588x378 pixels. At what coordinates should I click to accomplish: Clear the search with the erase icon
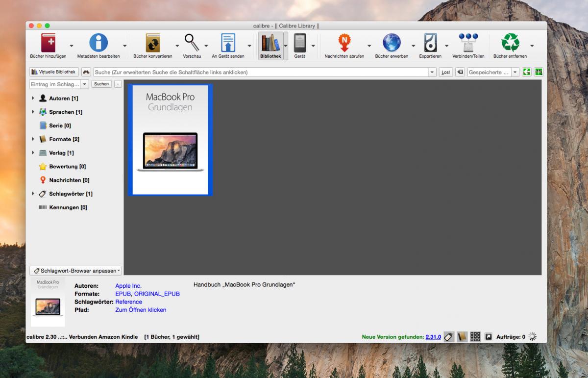[460, 72]
